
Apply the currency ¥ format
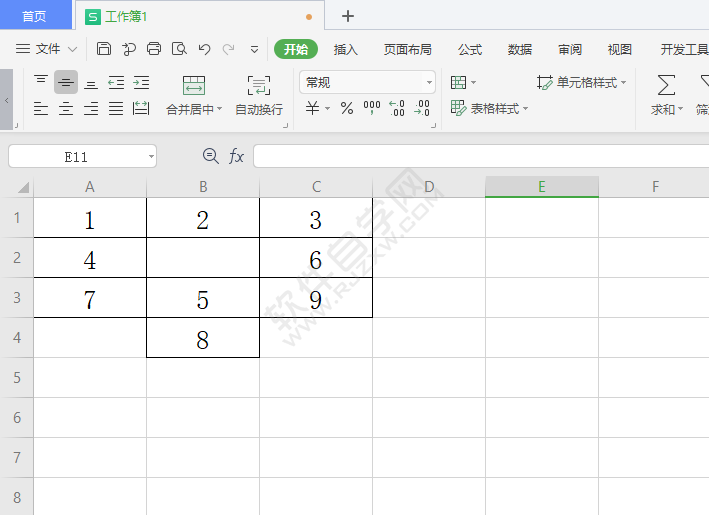tap(312, 109)
